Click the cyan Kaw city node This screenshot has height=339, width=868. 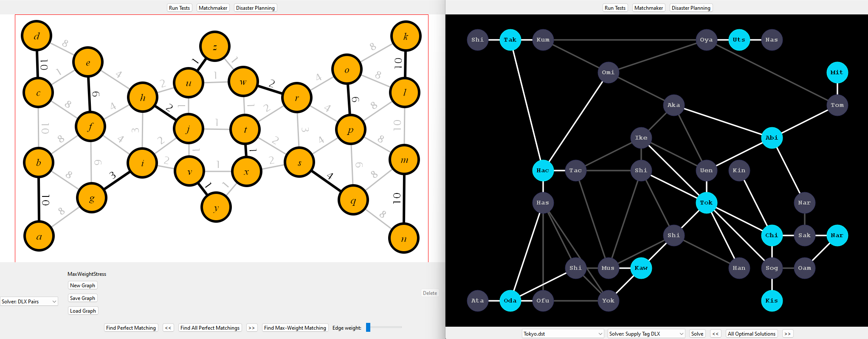point(641,268)
